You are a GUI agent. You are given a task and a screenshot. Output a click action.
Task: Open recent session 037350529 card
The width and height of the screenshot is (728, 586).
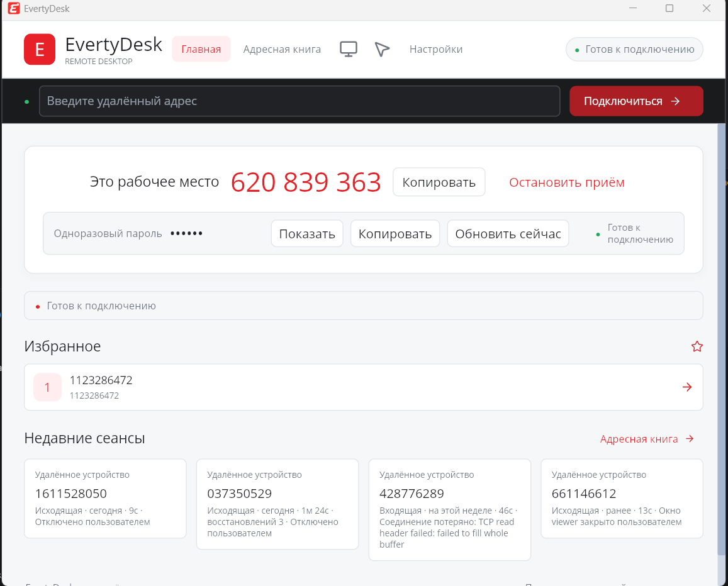(277, 504)
